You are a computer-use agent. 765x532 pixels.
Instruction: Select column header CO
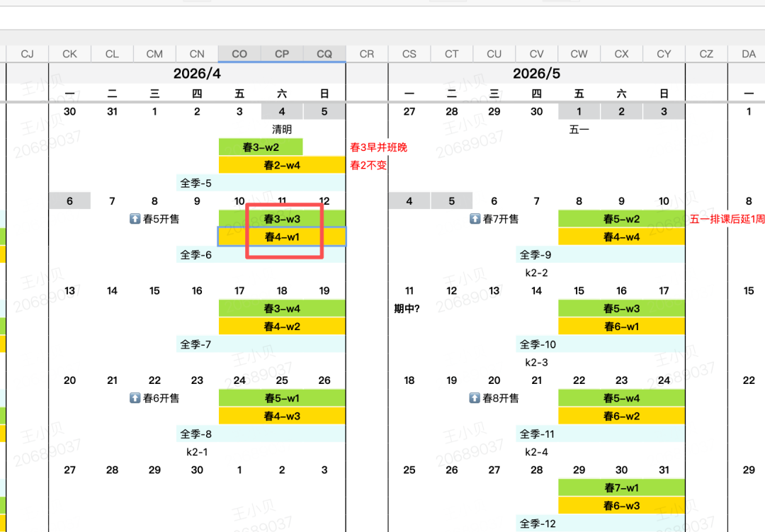click(239, 54)
